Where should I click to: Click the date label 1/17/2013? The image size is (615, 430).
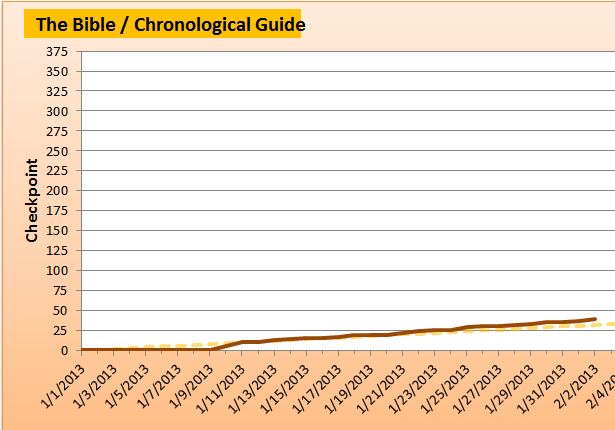(x=317, y=389)
